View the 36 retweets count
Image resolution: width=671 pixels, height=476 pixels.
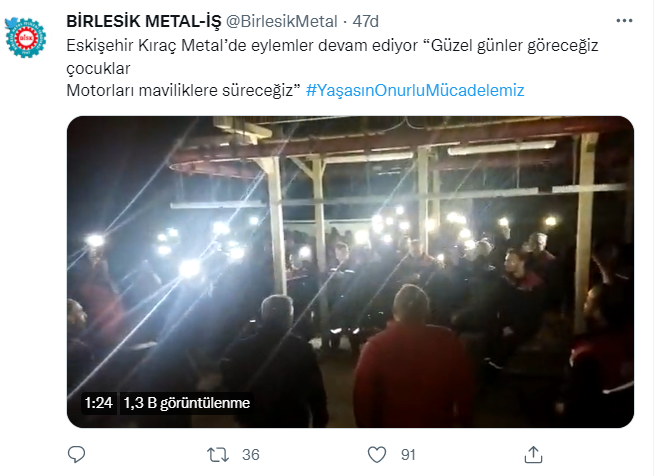(x=251, y=455)
